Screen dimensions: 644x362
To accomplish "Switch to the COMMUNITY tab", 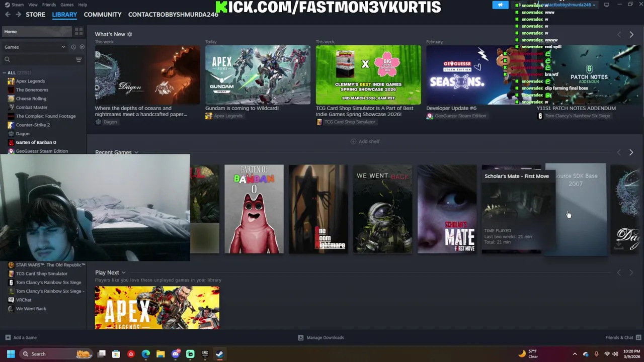I will 103,15.
